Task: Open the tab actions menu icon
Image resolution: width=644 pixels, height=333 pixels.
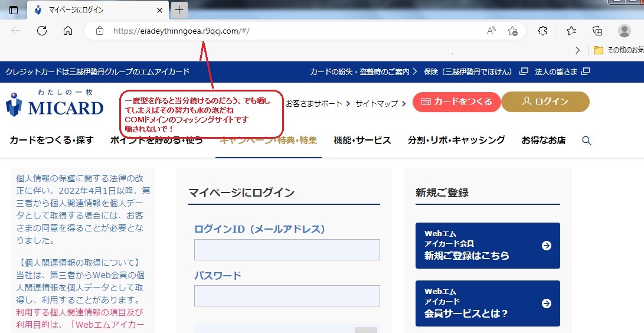Action: pos(14,10)
